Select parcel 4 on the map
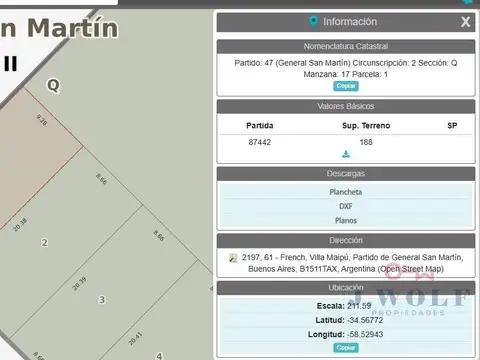The height and width of the screenshot is (360, 480). (x=159, y=355)
